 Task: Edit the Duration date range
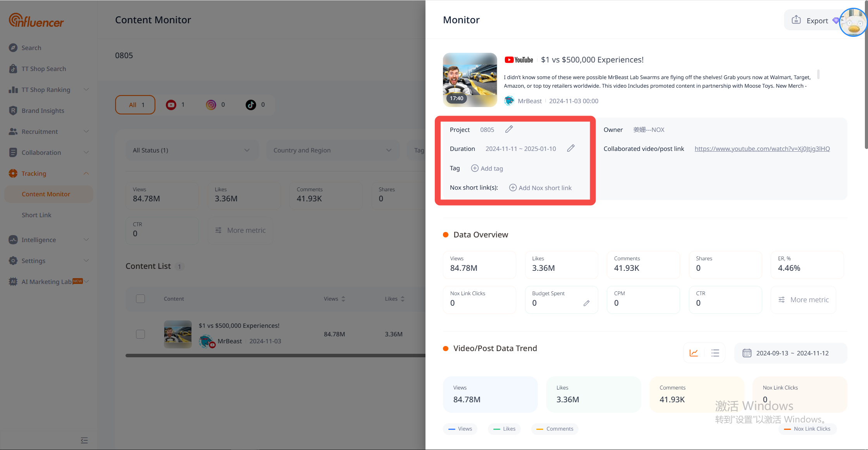pos(571,148)
